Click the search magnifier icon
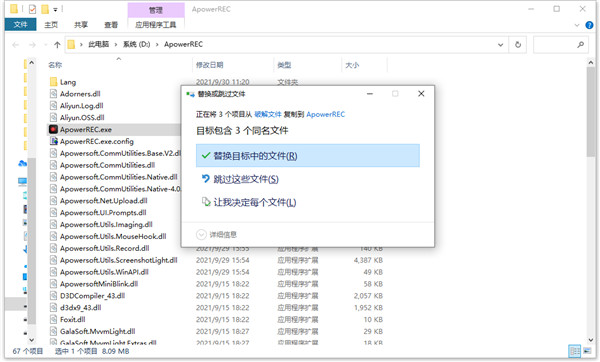The image size is (600, 362). point(580,45)
